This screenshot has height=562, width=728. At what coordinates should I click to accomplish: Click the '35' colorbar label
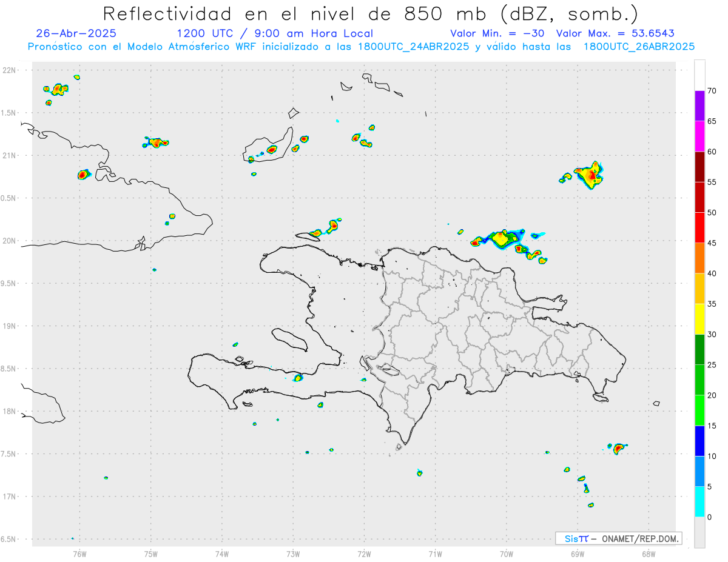click(x=712, y=304)
